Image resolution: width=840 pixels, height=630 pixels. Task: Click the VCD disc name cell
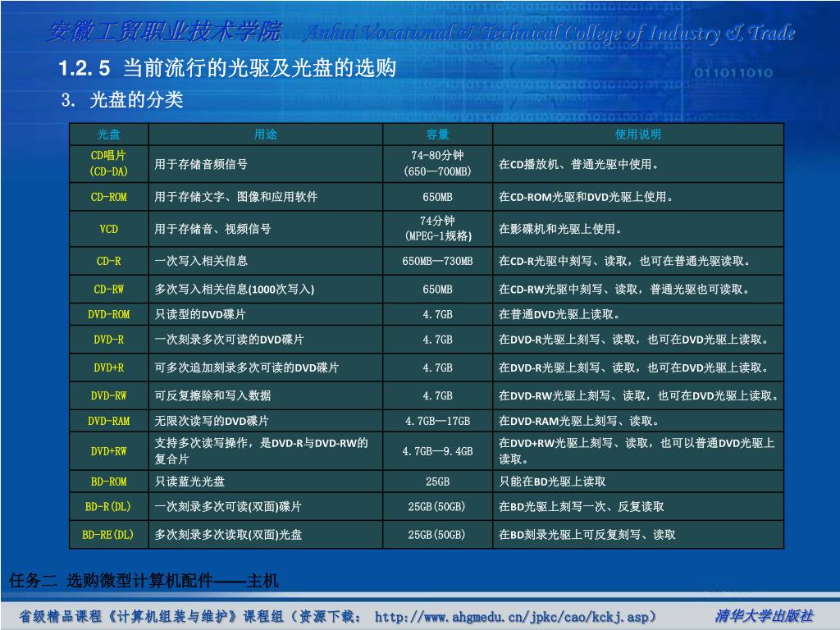click(x=109, y=229)
